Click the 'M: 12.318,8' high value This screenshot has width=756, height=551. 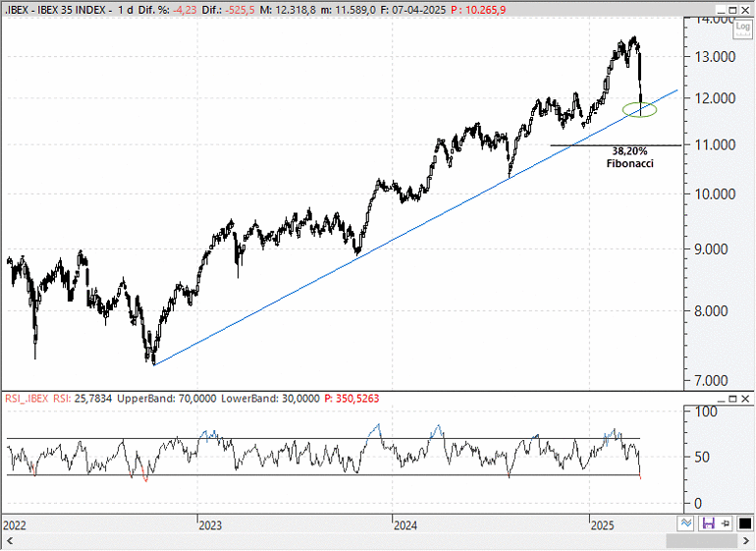[288, 10]
